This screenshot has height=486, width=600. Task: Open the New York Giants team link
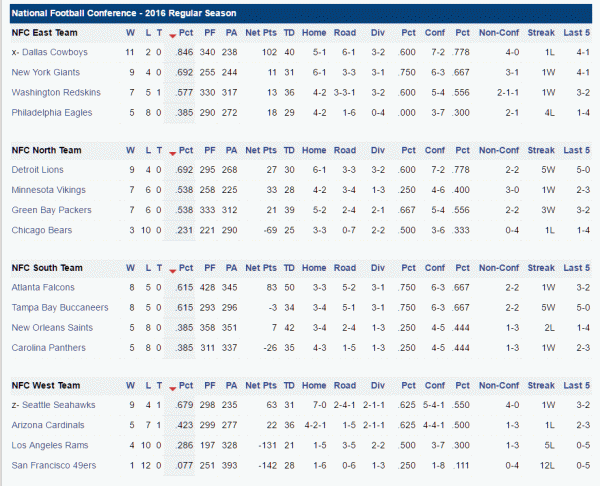(46, 72)
